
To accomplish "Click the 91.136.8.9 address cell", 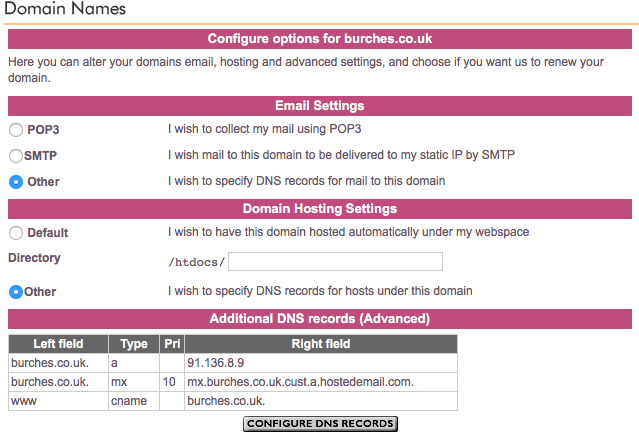I will pos(321,364).
